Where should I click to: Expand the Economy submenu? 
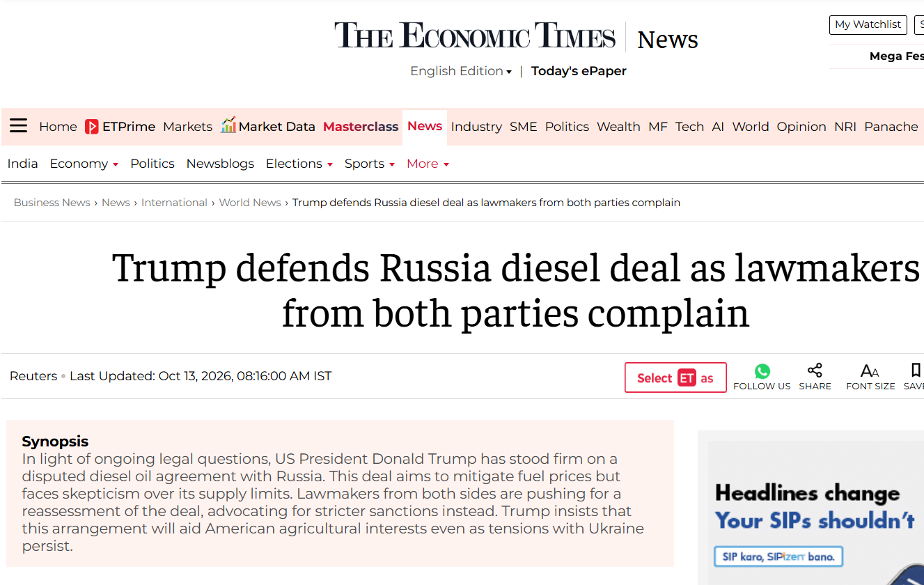pyautogui.click(x=84, y=164)
